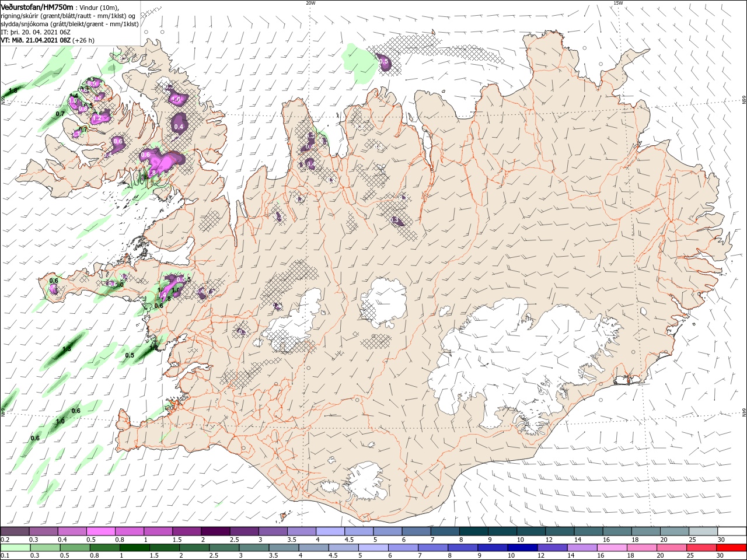747x560 pixels.
Task: Click the 0.5 value on the offshore northern purple patch
Action: pyautogui.click(x=383, y=61)
